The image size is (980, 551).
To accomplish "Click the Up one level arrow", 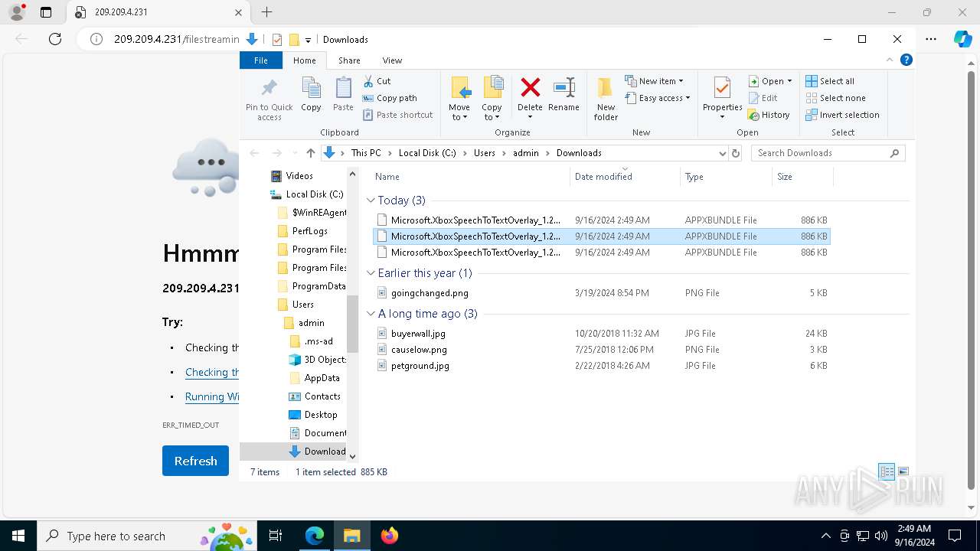I will (310, 153).
